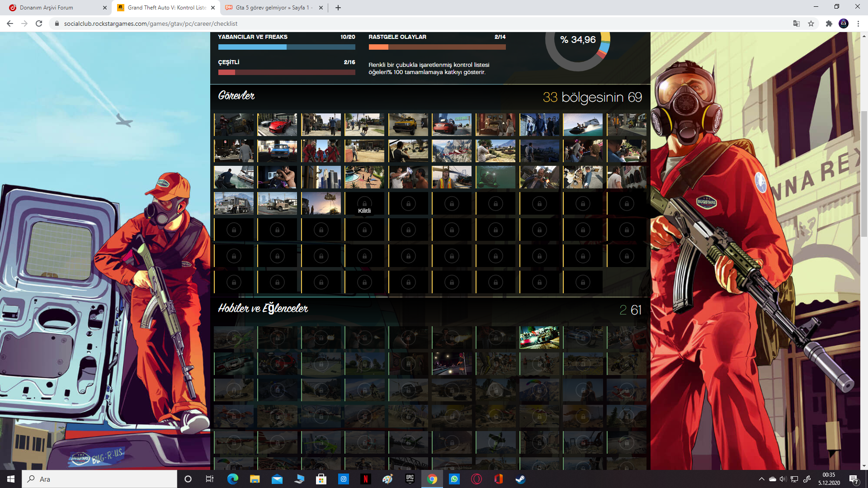Image resolution: width=868 pixels, height=488 pixels.
Task: Open the Chrome extensions puzzle icon
Action: coord(829,23)
